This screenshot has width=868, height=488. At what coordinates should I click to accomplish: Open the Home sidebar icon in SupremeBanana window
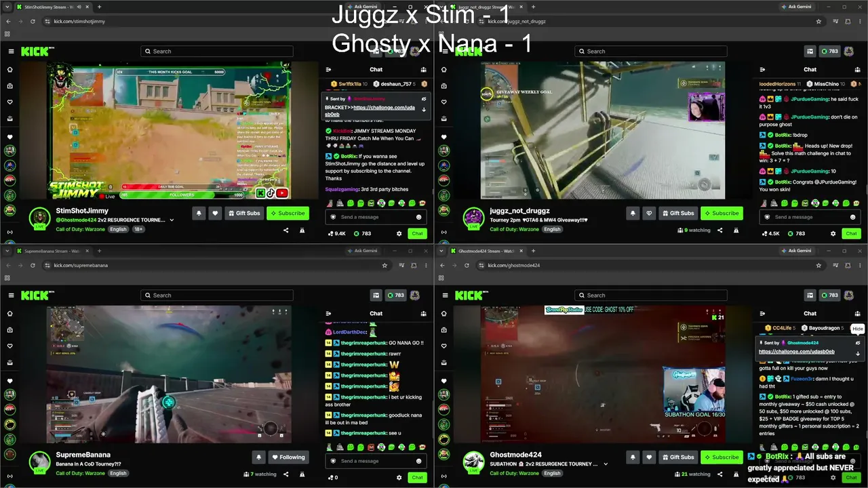9,314
